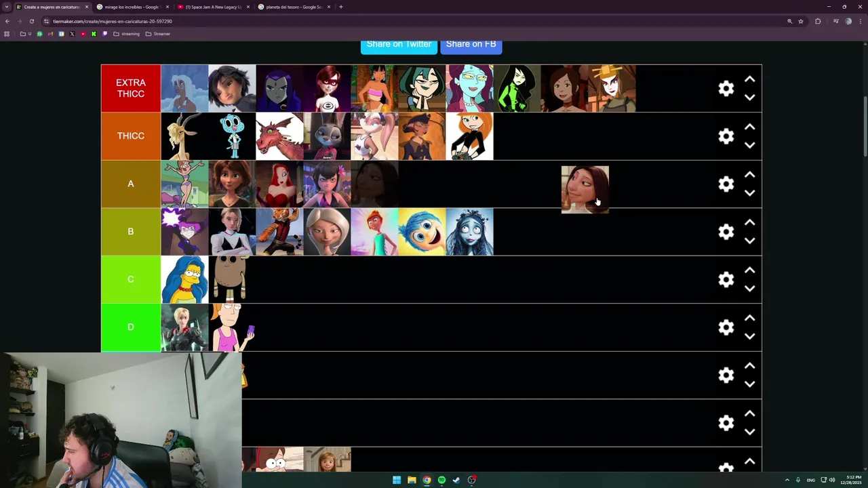Open the X (Twitter) bookmark
The image size is (868, 488).
[72, 34]
